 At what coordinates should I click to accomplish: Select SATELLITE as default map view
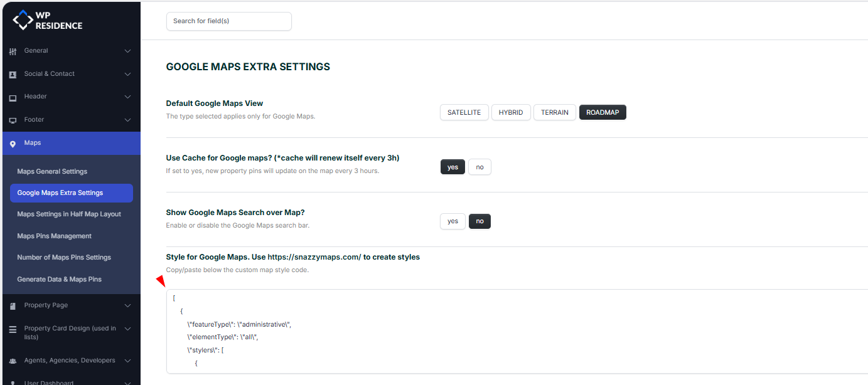tap(464, 112)
